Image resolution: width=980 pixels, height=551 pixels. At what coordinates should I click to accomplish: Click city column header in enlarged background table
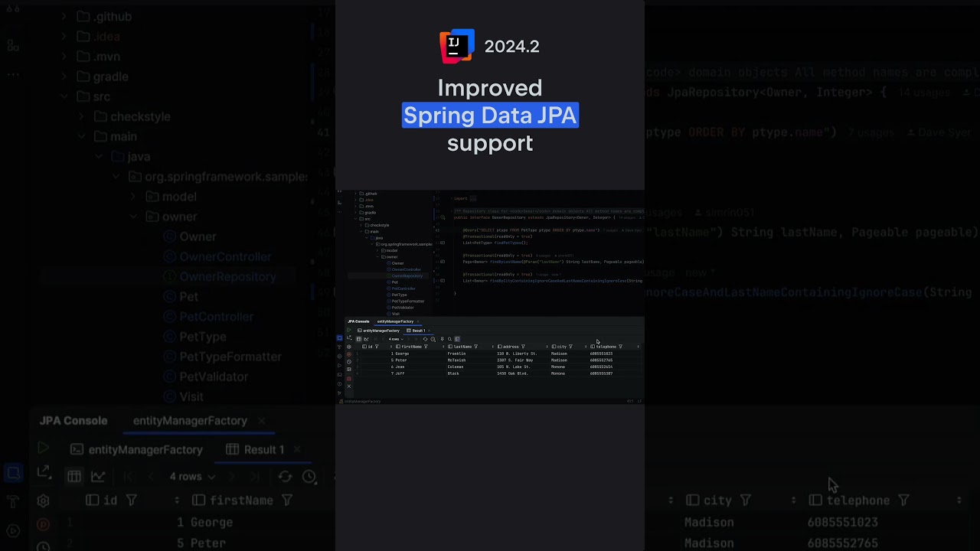[x=717, y=500]
